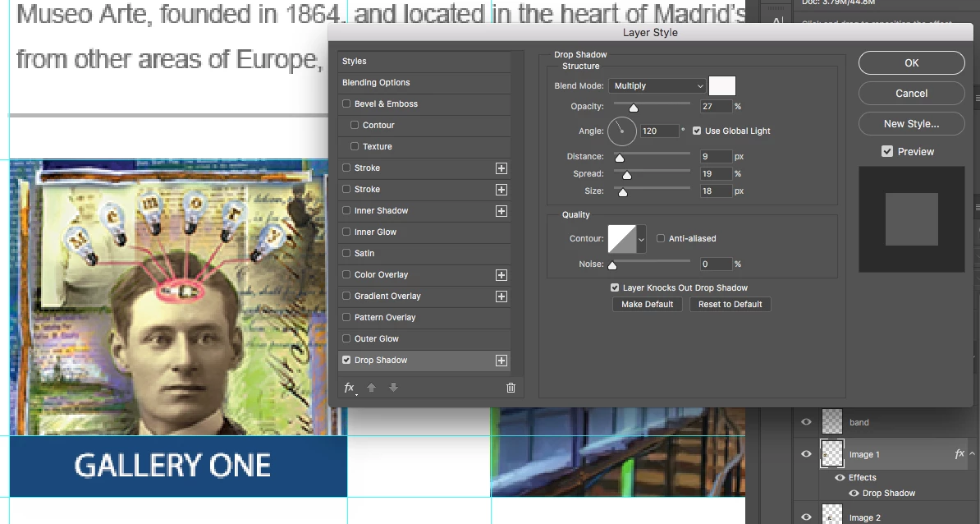The width and height of the screenshot is (980, 524).
Task: Enable Texture checkbox
Action: click(x=355, y=146)
